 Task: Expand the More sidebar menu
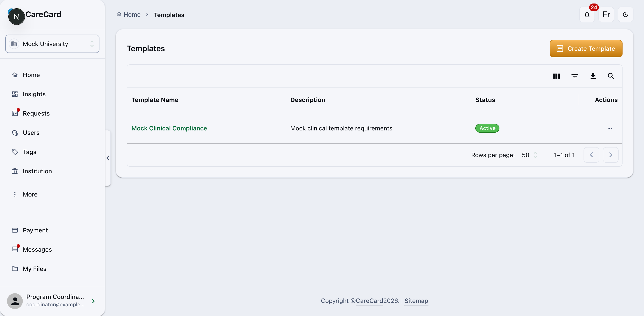click(x=52, y=194)
